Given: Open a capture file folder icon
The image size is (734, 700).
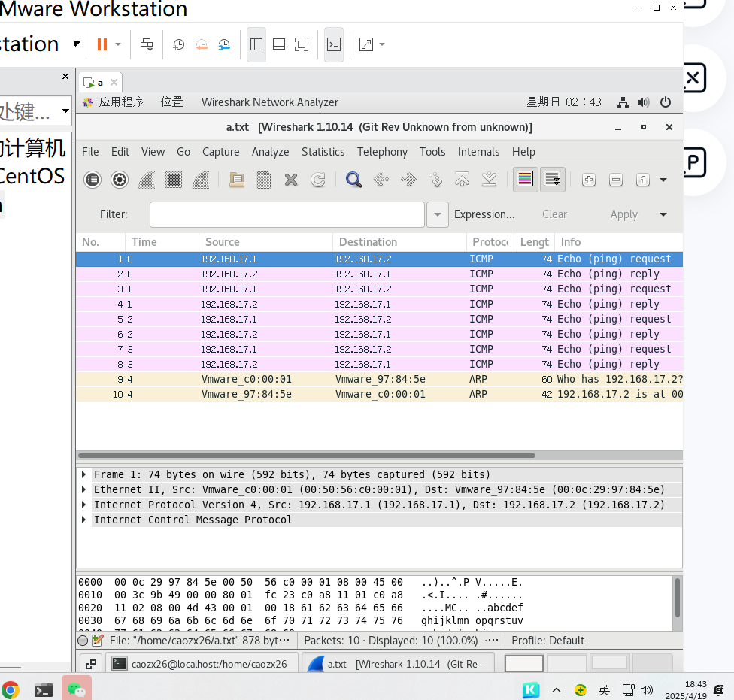Looking at the screenshot, I should click(237, 180).
